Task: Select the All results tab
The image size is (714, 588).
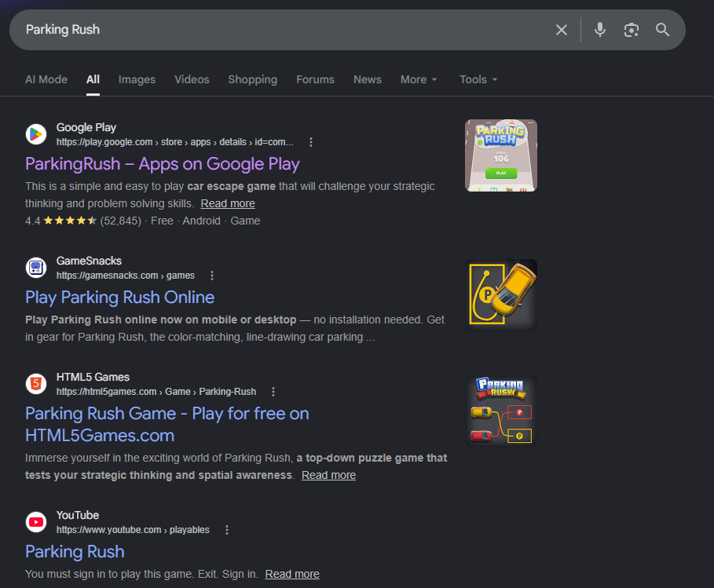Action: [93, 79]
